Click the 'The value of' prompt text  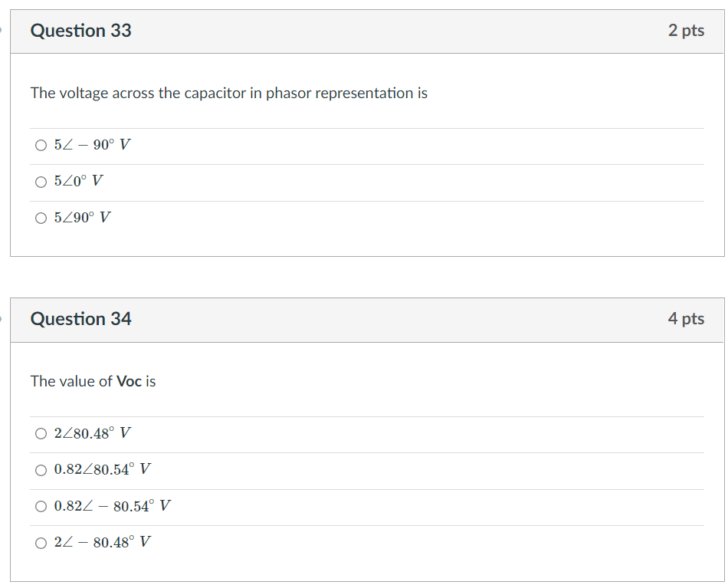tap(71, 381)
